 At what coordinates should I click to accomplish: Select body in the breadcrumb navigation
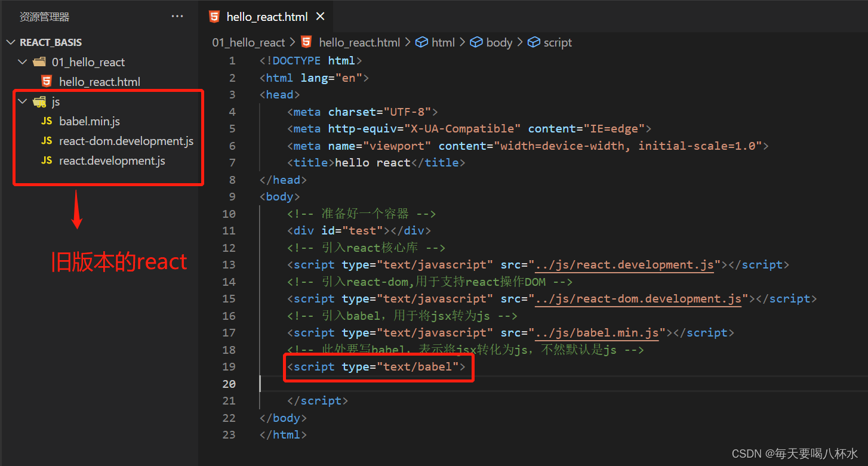[x=498, y=42]
